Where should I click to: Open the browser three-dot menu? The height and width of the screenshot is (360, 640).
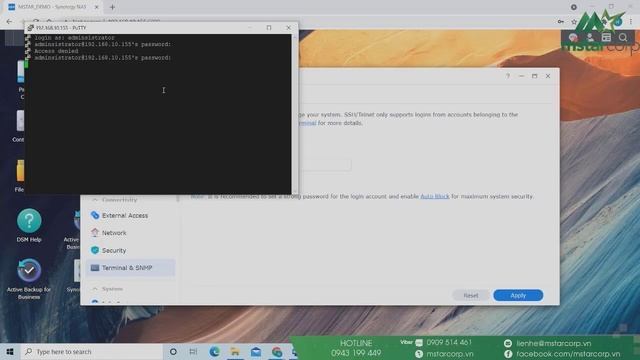click(x=631, y=21)
